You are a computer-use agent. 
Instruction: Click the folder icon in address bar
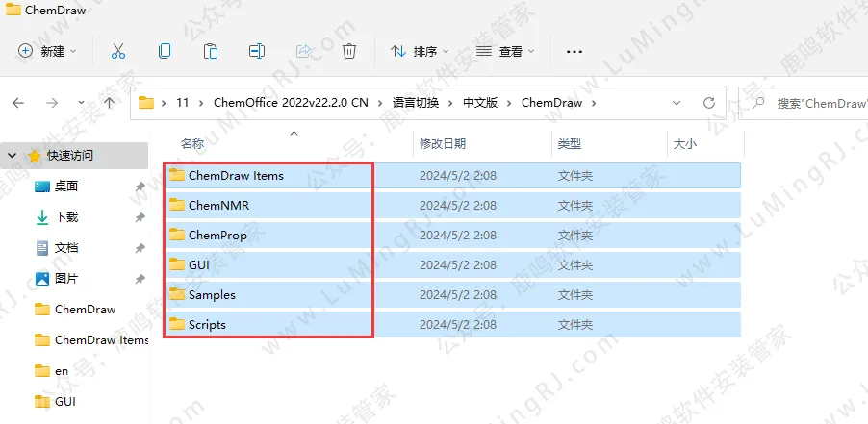tap(145, 103)
